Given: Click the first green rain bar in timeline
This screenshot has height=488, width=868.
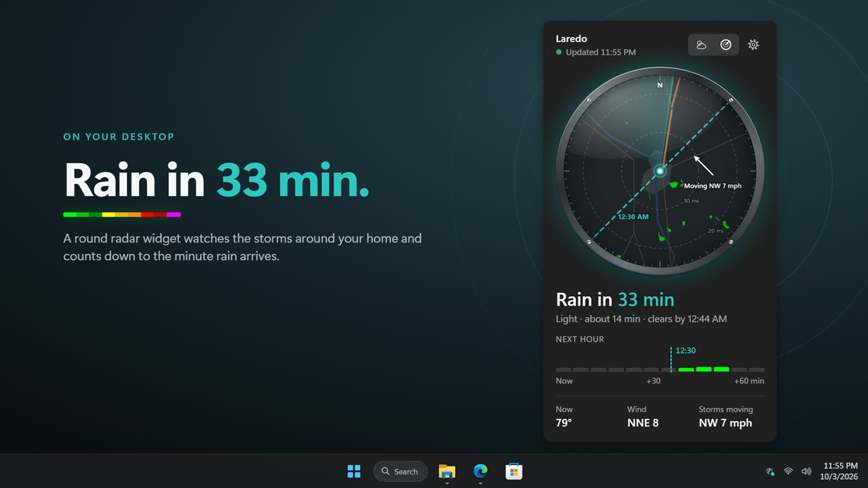Looking at the screenshot, I should 686,369.
